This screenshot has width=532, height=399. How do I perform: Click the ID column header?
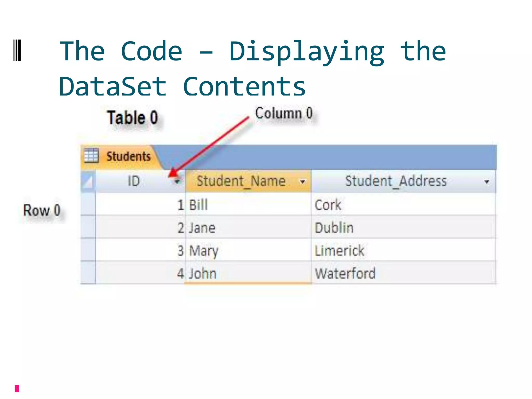click(134, 181)
